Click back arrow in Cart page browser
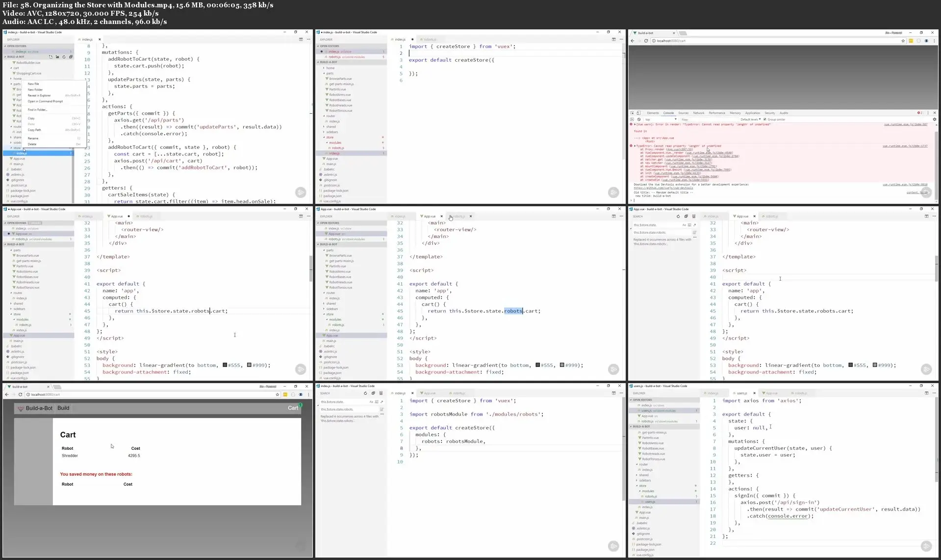The width and height of the screenshot is (941, 560). coord(7,394)
